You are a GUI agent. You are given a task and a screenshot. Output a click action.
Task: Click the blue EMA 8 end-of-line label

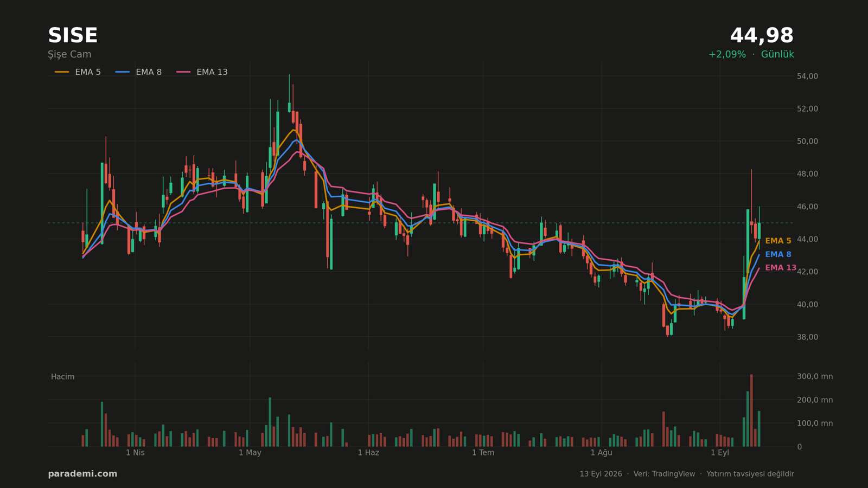click(778, 254)
